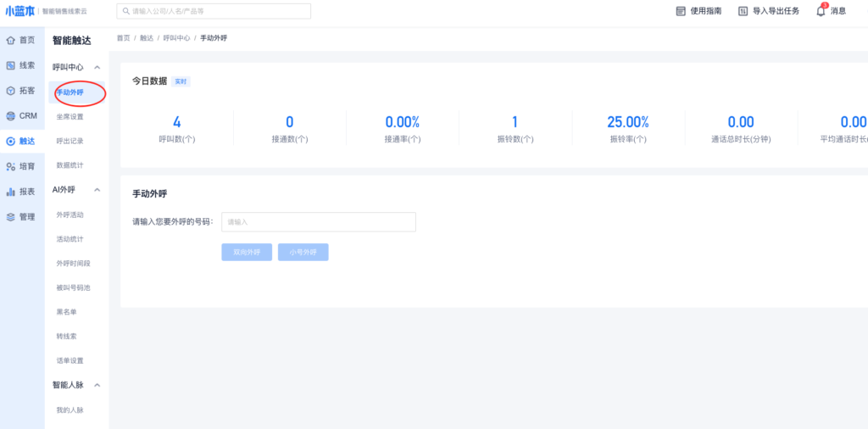This screenshot has height=429, width=868.
Task: Select the 拓客 icon in left navigation
Action: point(10,91)
